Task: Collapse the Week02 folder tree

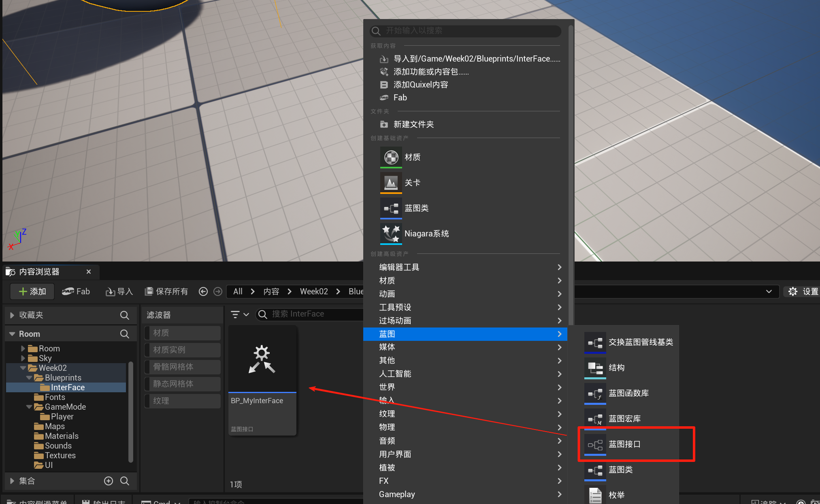Action: (x=23, y=368)
